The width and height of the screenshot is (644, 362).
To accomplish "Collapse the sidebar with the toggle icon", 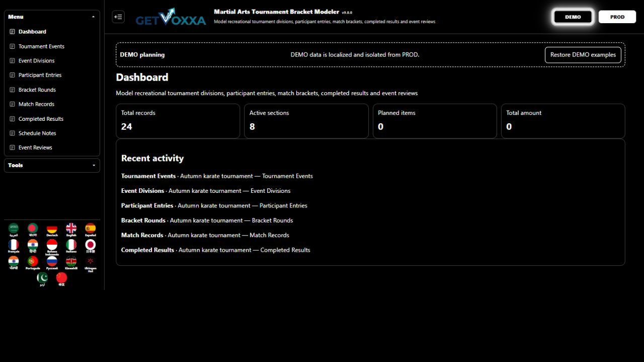I will 118,17.
